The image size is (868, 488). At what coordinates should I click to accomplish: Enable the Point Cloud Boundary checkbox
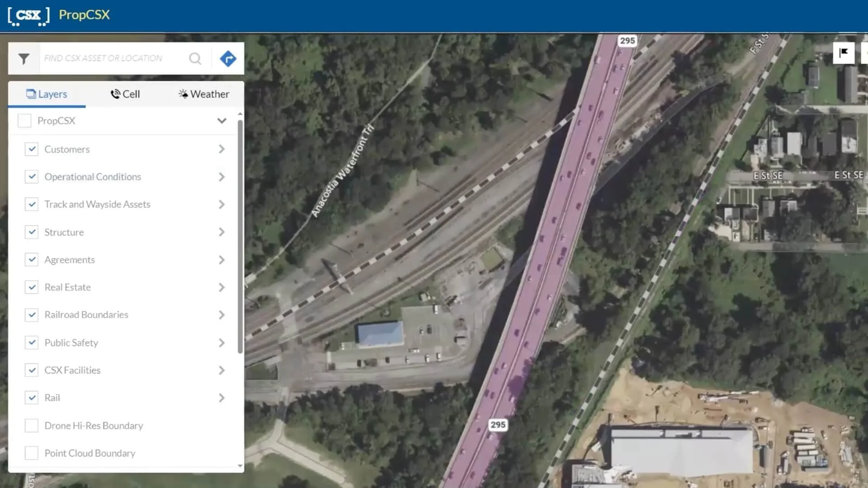pyautogui.click(x=32, y=453)
